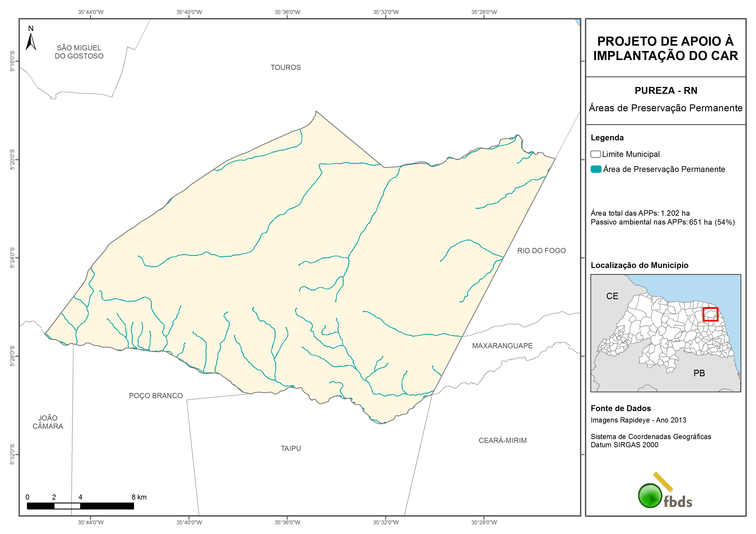This screenshot has height=534, width=756.
Task: Click the SÃO MIGUEL DO GOSTOSO label
Action: [x=79, y=52]
